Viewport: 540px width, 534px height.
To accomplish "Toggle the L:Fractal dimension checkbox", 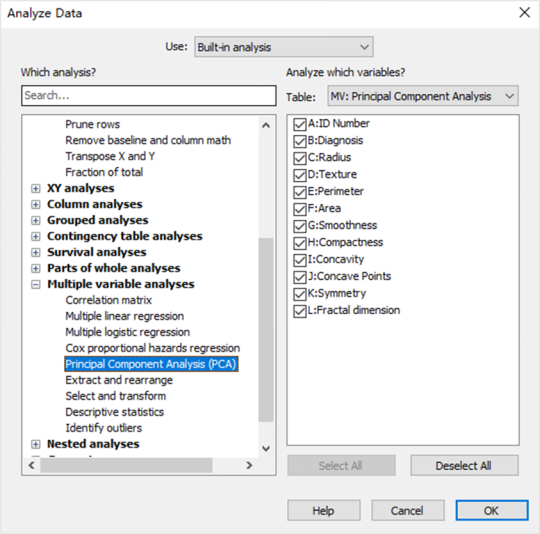I will (300, 311).
